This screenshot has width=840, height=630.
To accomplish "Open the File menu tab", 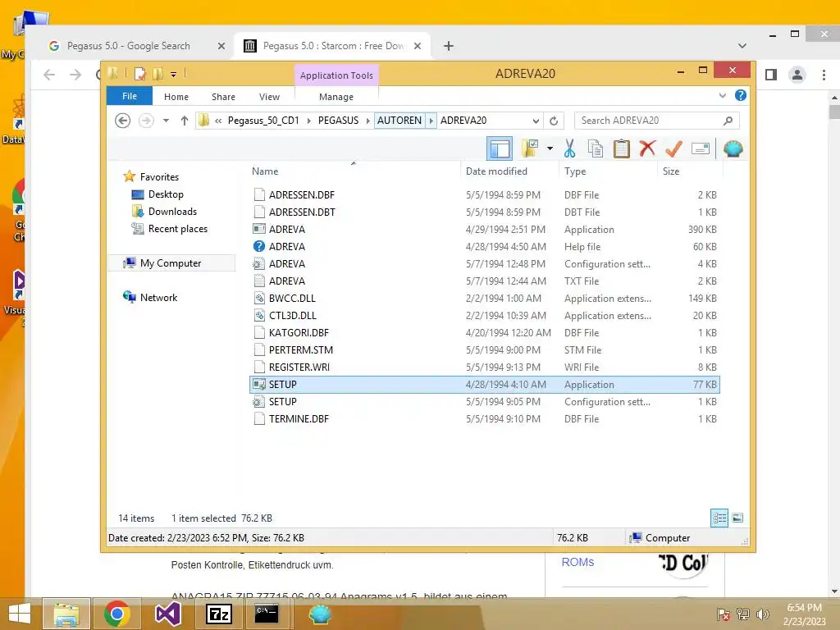I will click(130, 96).
